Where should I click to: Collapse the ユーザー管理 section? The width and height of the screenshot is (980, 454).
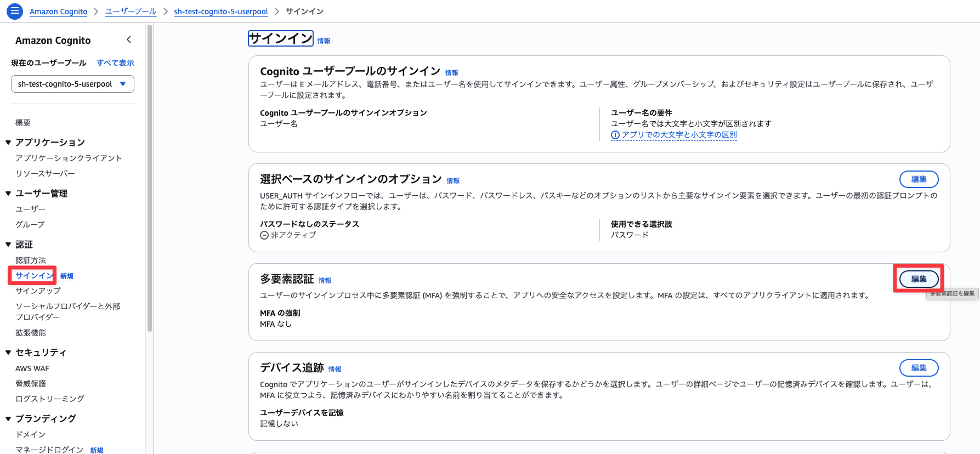pos(8,194)
